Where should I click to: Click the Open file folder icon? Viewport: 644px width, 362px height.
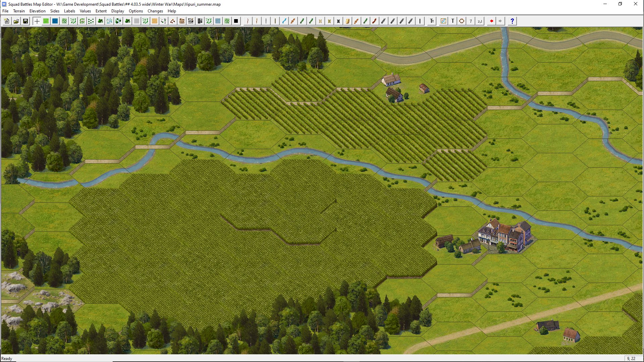[x=16, y=21]
